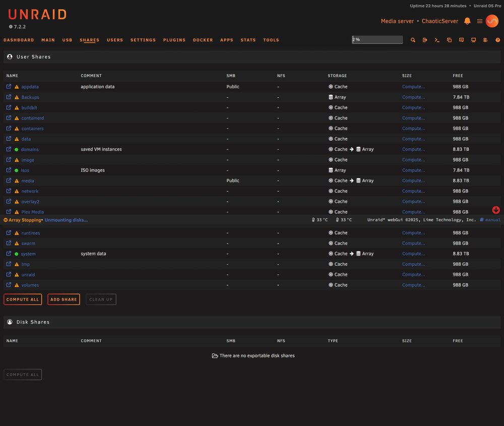
Task: Open the runtimes share link
Action: click(x=31, y=233)
